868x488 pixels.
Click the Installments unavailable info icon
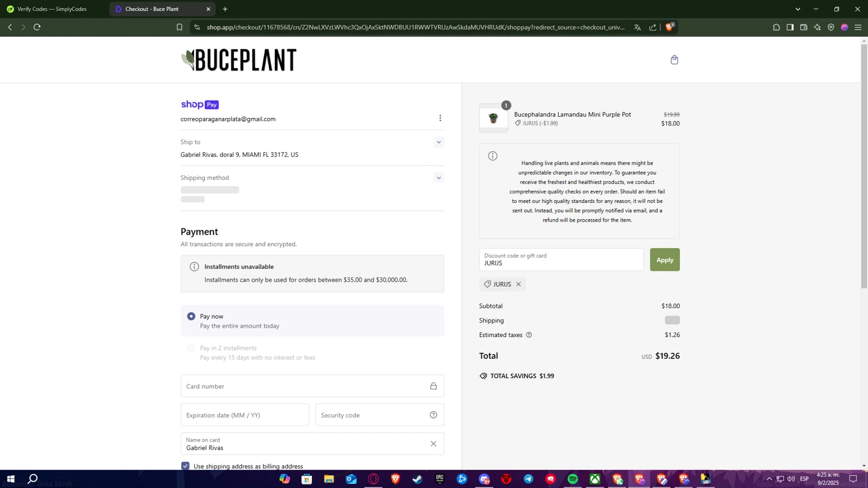(x=194, y=267)
